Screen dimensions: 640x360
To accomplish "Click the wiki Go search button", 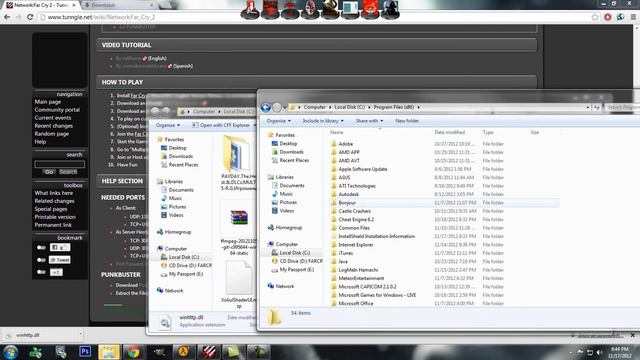I will click(49, 172).
